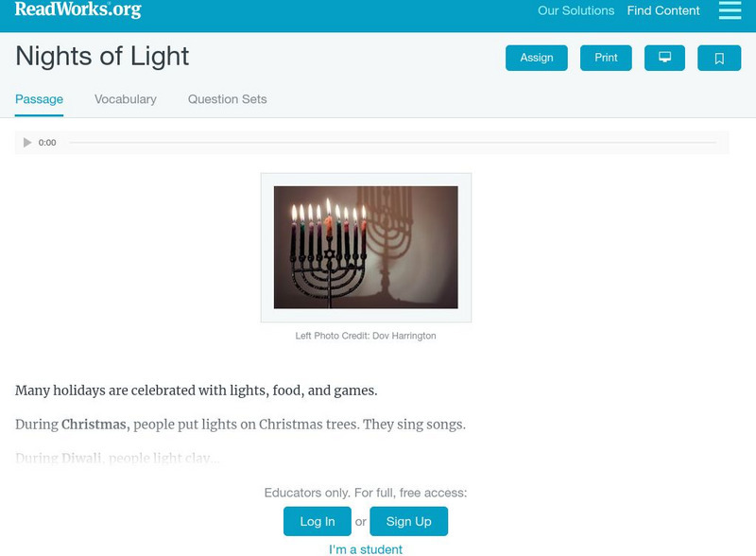Open the Find Content menu

pyautogui.click(x=663, y=11)
